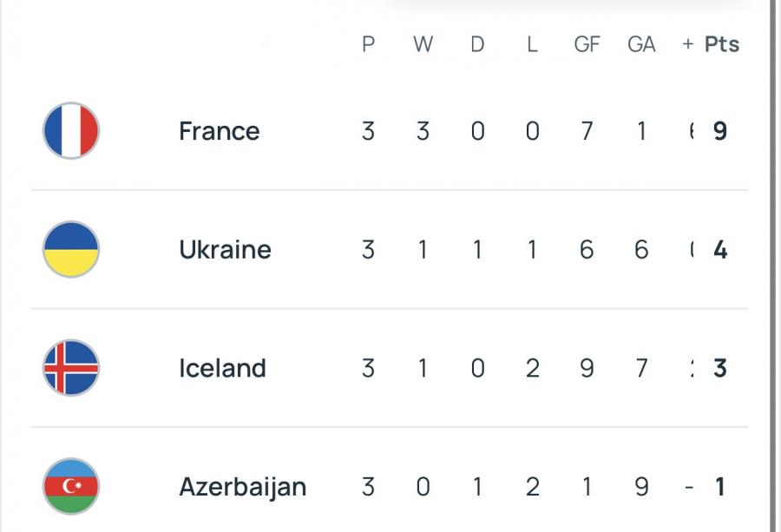The width and height of the screenshot is (781, 532).
Task: Click the D (draws) column header
Action: tap(477, 44)
